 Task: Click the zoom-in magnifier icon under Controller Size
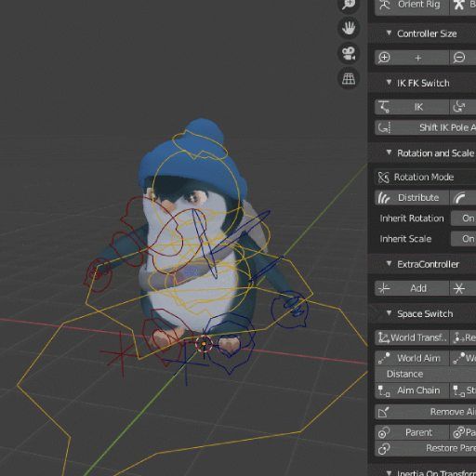(384, 58)
